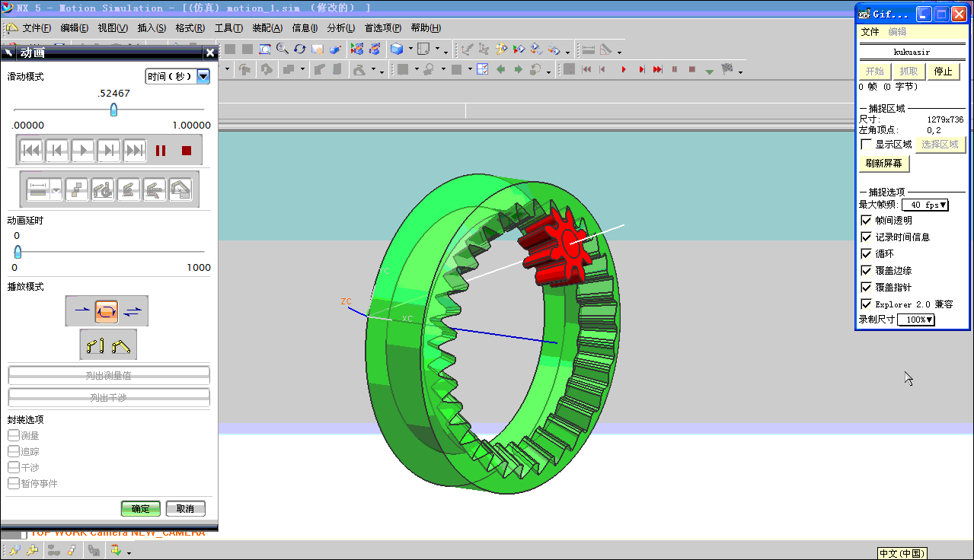974x560 pixels.
Task: Jump to last frame in animation panel
Action: [x=135, y=151]
